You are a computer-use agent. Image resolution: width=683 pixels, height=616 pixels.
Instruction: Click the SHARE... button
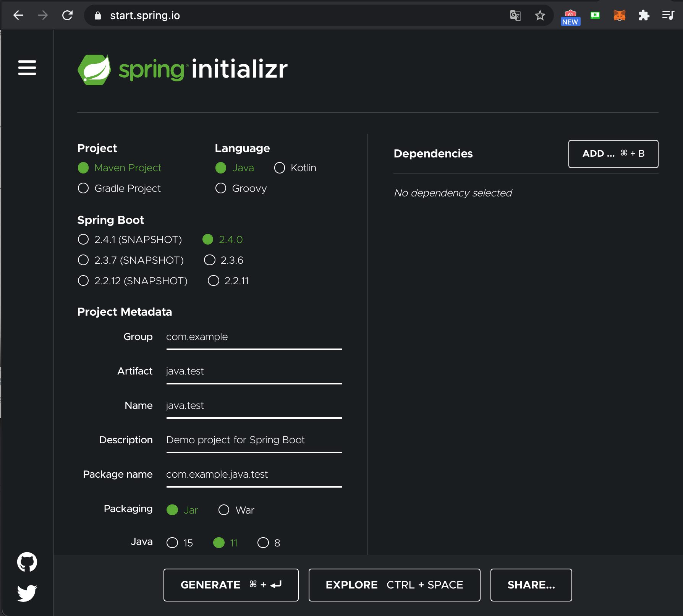[531, 585]
